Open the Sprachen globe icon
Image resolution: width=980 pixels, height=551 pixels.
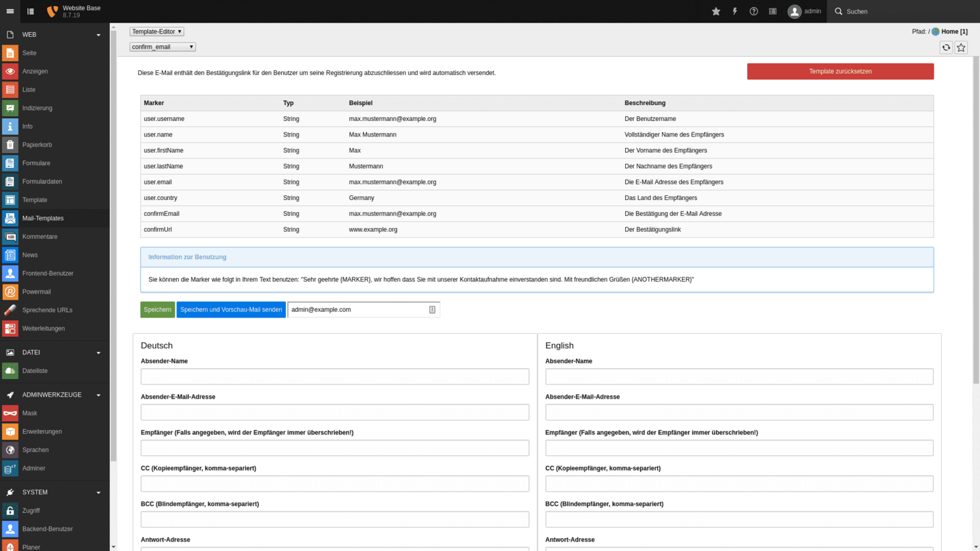[x=10, y=449]
